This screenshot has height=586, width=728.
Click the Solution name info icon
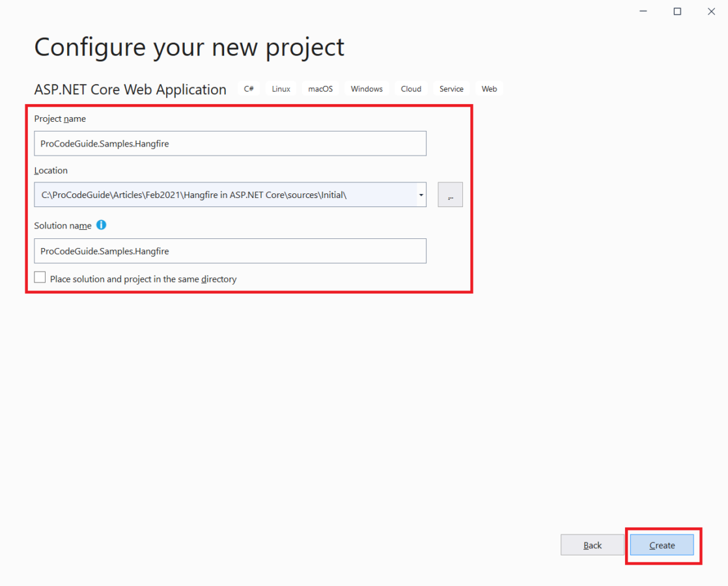tap(101, 225)
